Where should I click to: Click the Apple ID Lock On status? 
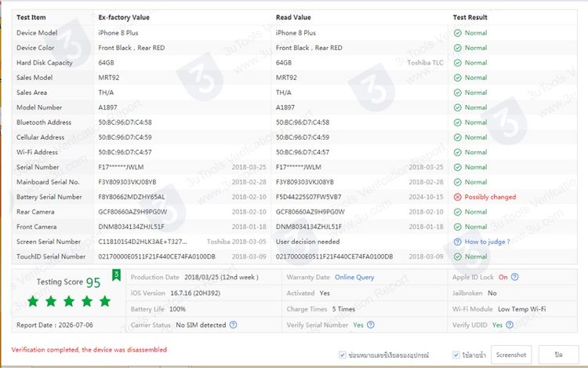click(x=503, y=277)
